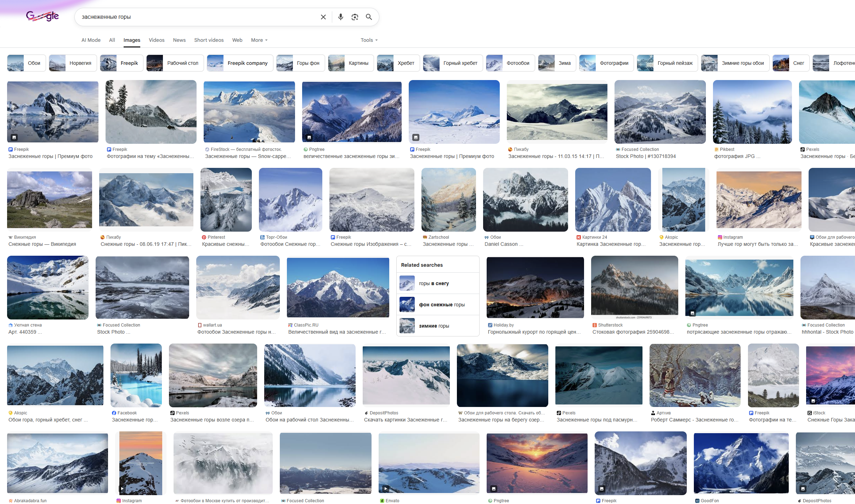Click Envato video play badge icon
The image size is (855, 504).
point(386,488)
